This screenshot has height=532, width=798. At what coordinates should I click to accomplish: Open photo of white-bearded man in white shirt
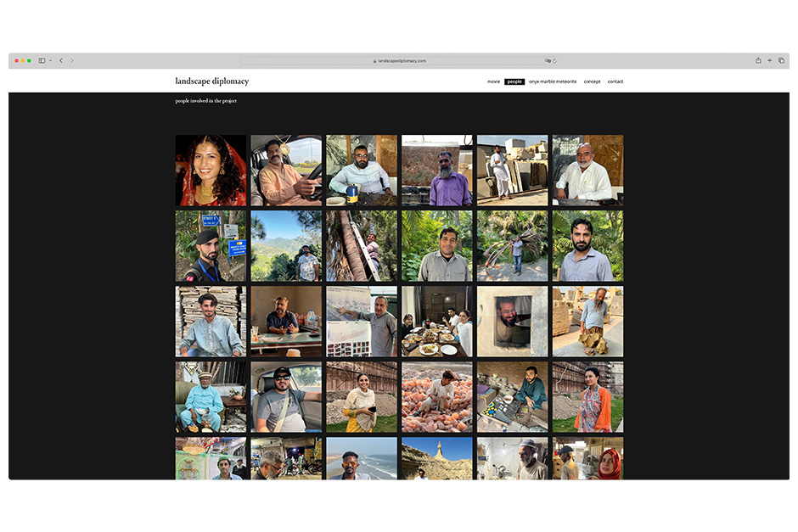[x=587, y=171]
